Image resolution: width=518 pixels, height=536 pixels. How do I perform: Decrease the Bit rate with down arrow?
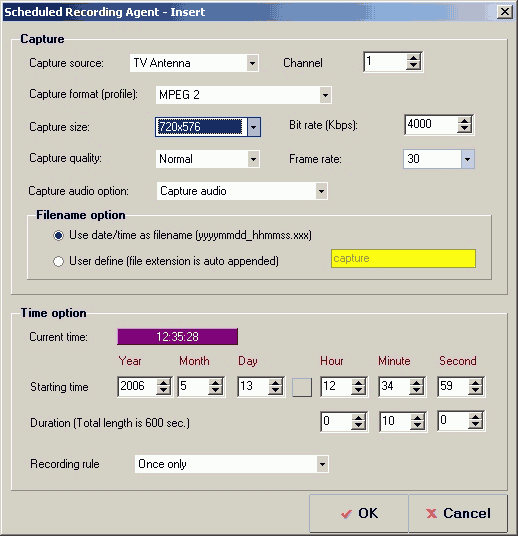[464, 129]
